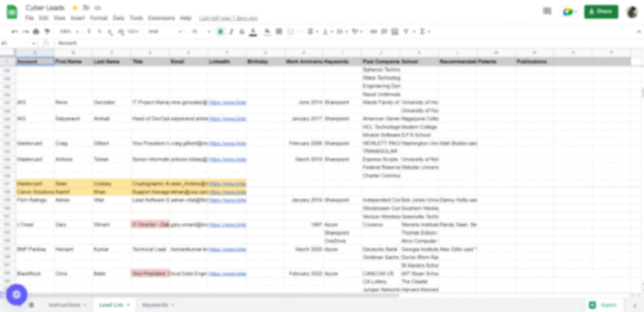
Task: Insert a comment
Action: point(384,32)
